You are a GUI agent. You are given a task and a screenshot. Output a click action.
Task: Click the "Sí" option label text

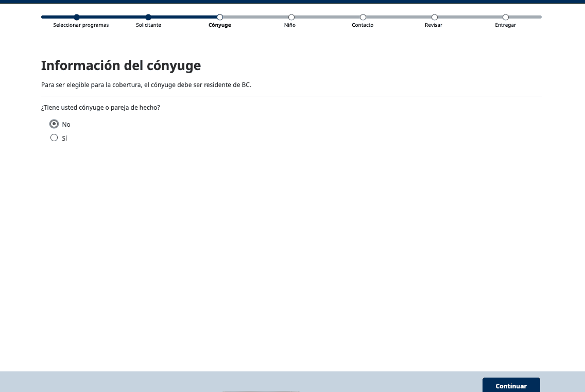pyautogui.click(x=64, y=139)
